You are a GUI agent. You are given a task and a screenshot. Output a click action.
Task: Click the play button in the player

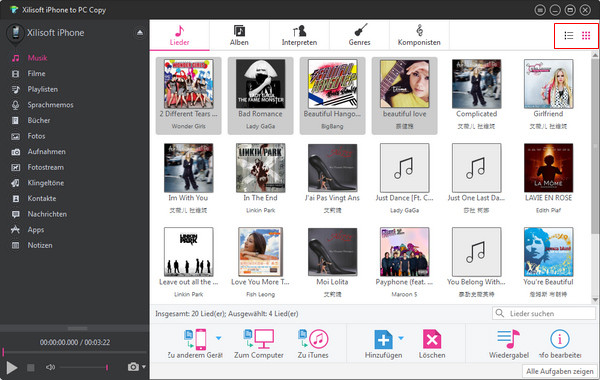(x=12, y=368)
